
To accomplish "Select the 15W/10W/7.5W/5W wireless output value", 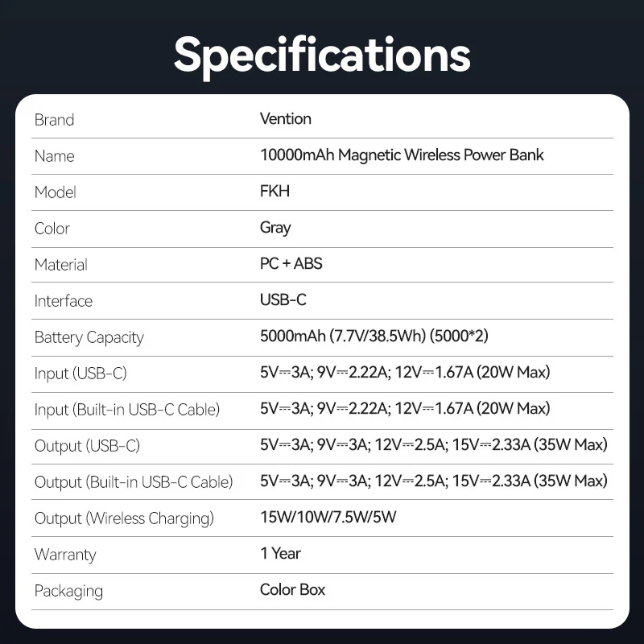I will click(x=328, y=518).
